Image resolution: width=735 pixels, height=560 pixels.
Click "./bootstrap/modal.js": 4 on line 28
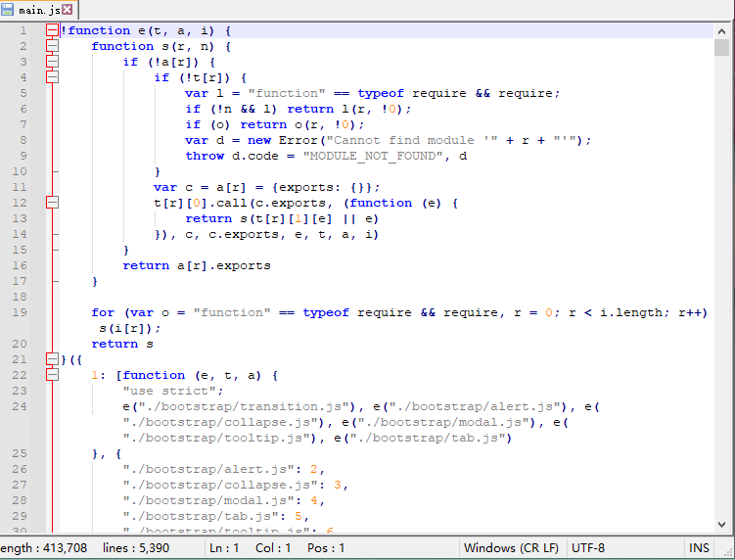tap(220, 500)
